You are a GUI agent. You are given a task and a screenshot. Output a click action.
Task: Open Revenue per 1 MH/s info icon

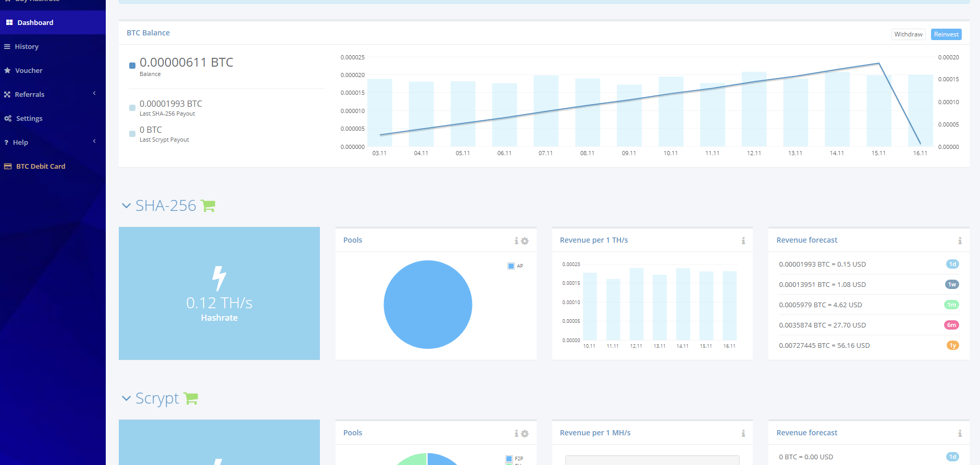click(x=743, y=433)
